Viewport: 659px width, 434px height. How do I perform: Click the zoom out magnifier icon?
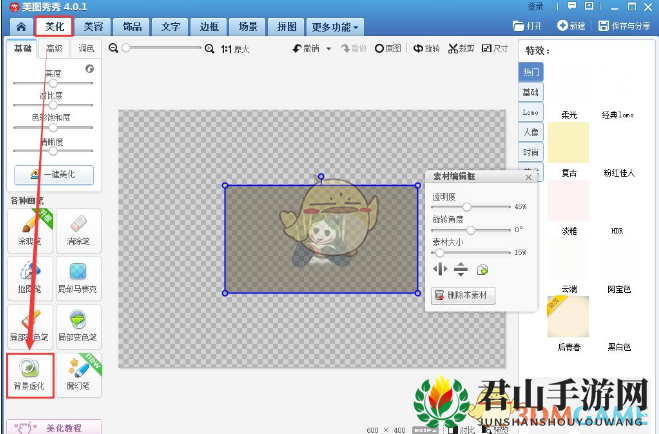(113, 48)
